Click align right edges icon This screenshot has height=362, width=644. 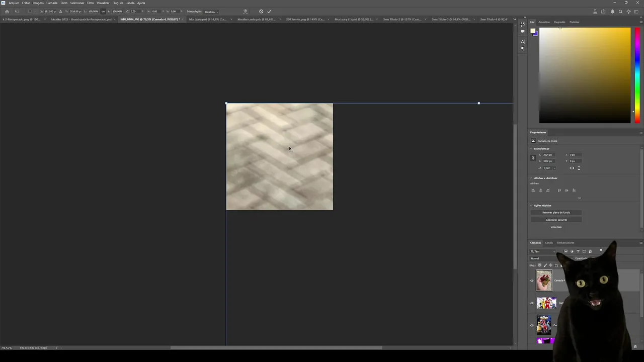pos(548,191)
